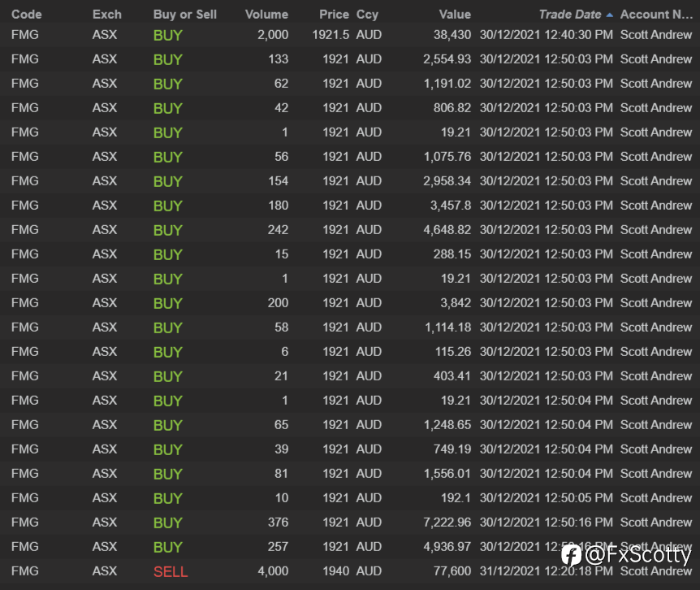This screenshot has width=700, height=590.
Task: Select the 1,248.65 value cell
Action: (447, 424)
